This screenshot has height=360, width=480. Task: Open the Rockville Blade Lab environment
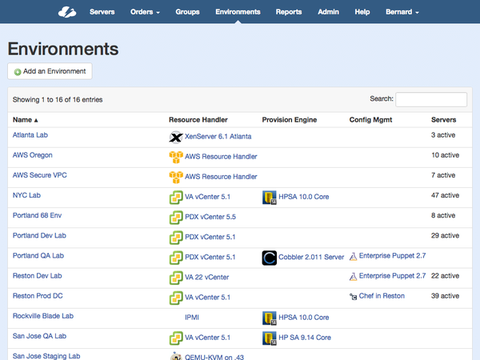point(43,316)
